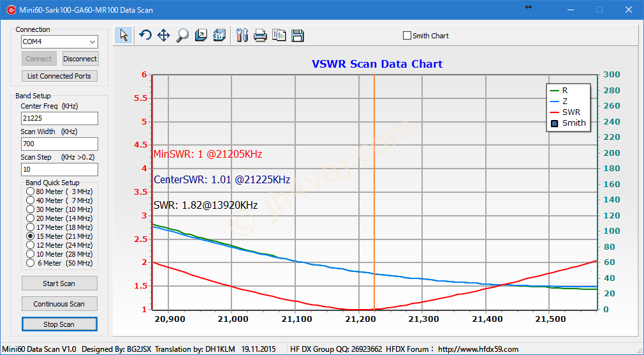Click the SWR: 1.82@13920KHz annotation
The image size is (644, 355).
pos(206,205)
